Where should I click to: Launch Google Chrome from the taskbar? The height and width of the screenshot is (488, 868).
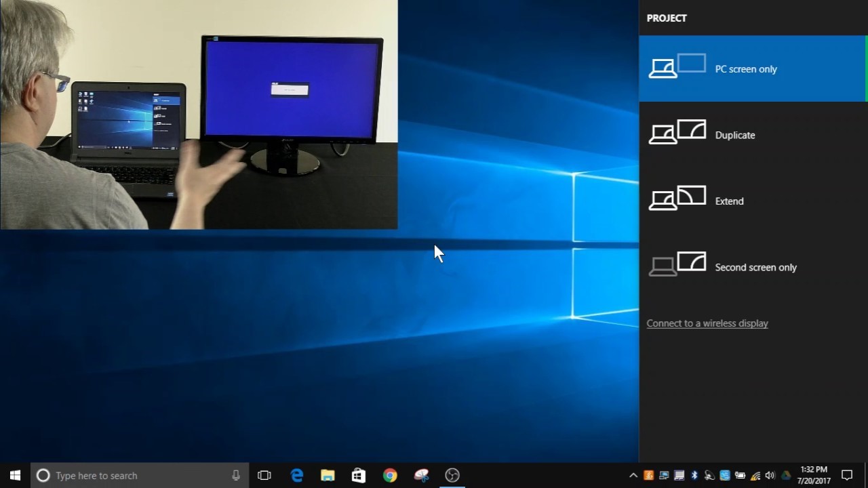390,475
